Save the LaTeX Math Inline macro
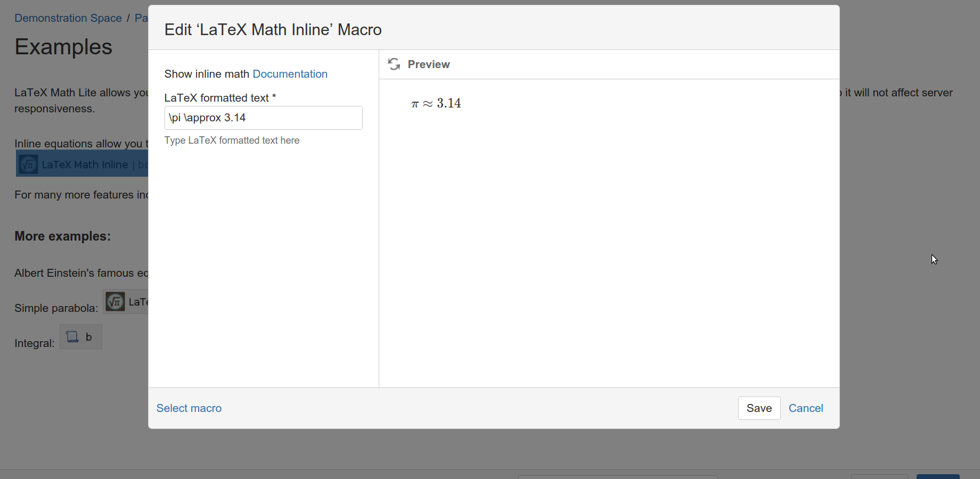Viewport: 980px width, 479px height. point(759,408)
